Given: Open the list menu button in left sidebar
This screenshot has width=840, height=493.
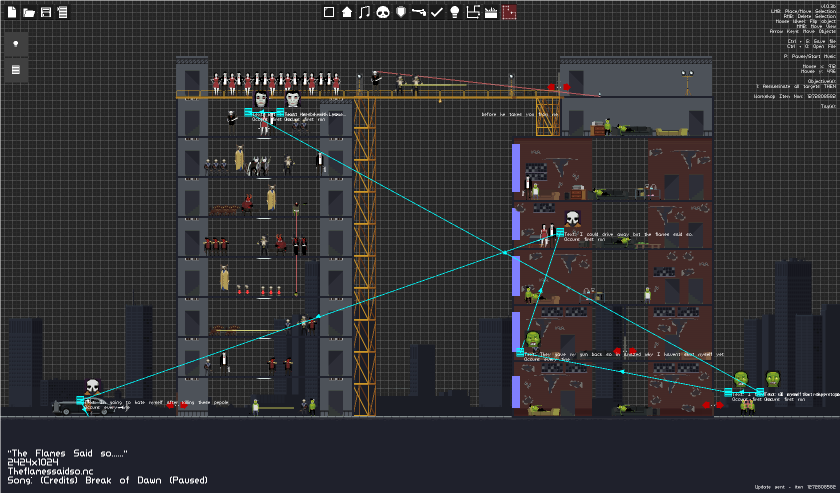Looking at the screenshot, I should [x=16, y=69].
